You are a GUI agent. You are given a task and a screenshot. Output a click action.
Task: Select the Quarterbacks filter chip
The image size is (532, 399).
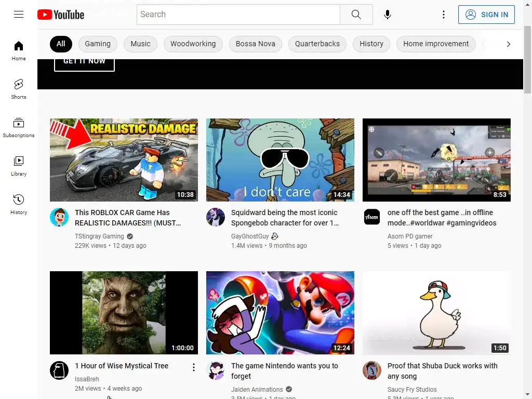coord(317,44)
